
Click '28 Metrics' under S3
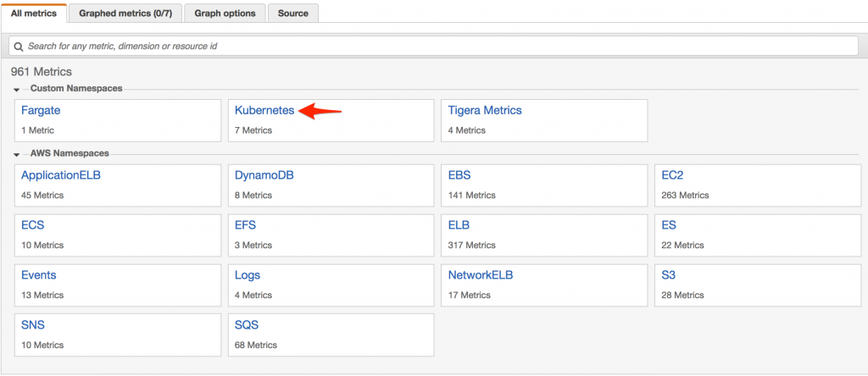pos(682,296)
